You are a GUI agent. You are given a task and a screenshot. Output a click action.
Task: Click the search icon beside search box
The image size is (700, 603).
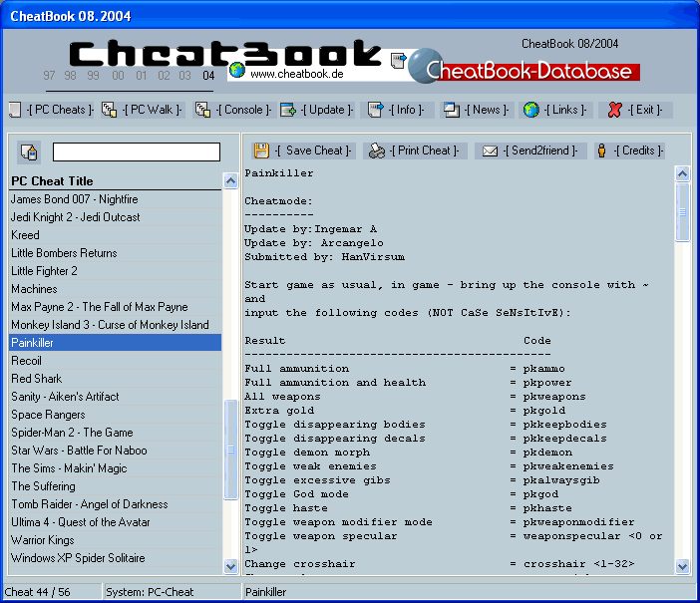pos(29,152)
